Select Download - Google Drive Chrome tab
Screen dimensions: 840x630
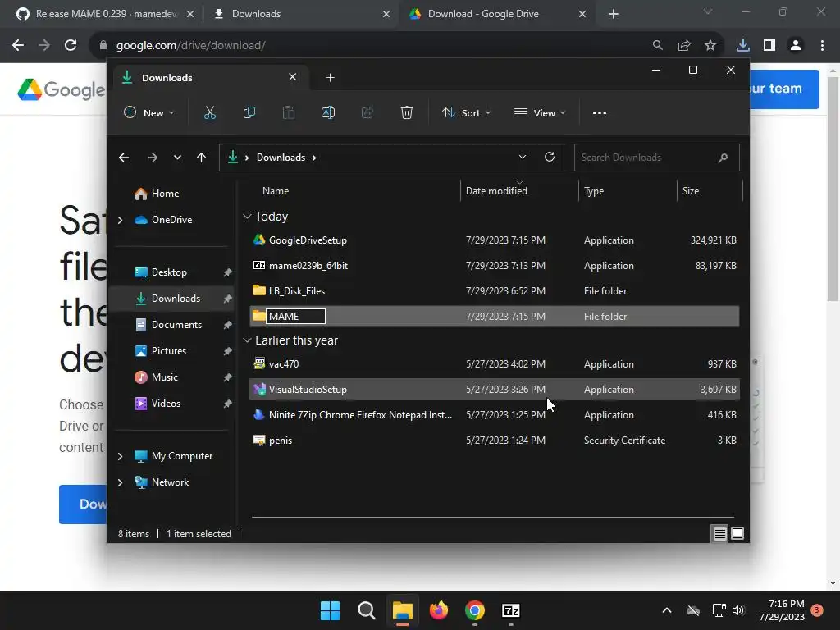click(x=498, y=14)
